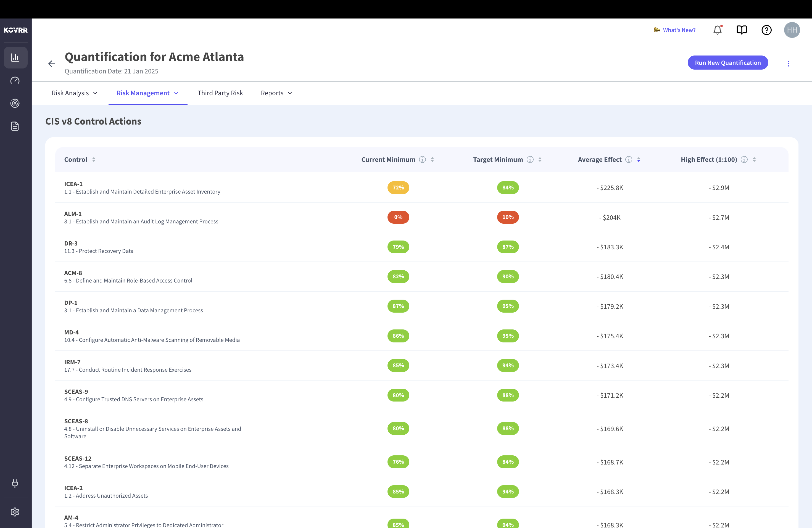Select the IRM-7 control row
Viewport: 812px width, 528px height.
(422, 366)
